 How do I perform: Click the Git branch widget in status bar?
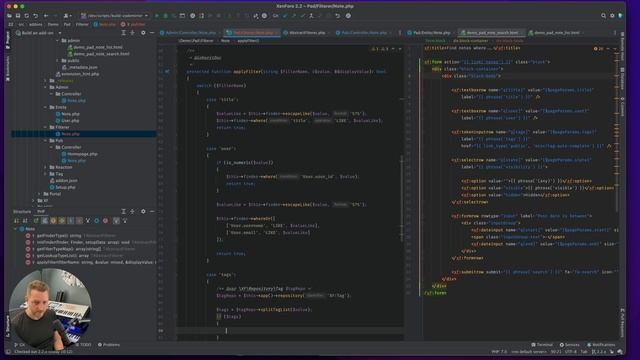coord(599,351)
